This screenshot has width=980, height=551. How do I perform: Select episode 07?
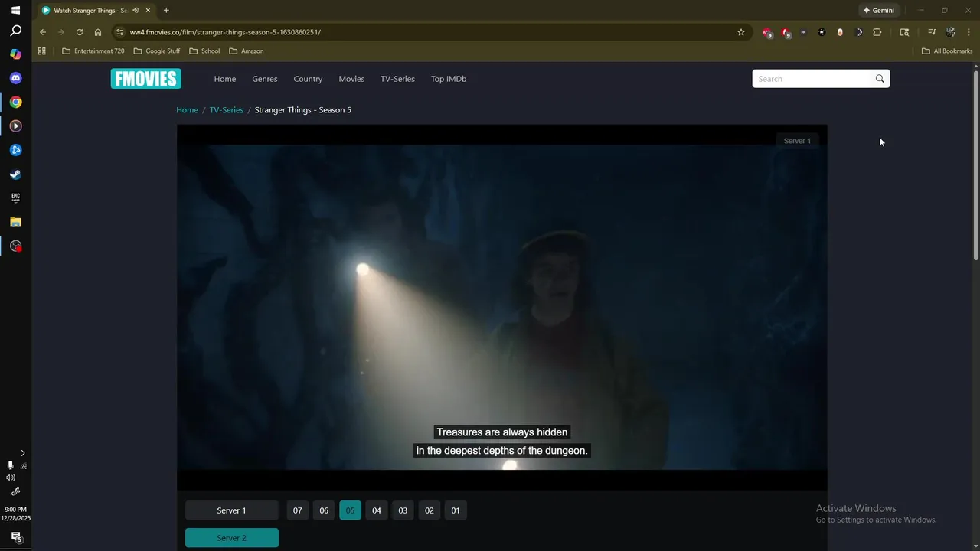pos(298,510)
